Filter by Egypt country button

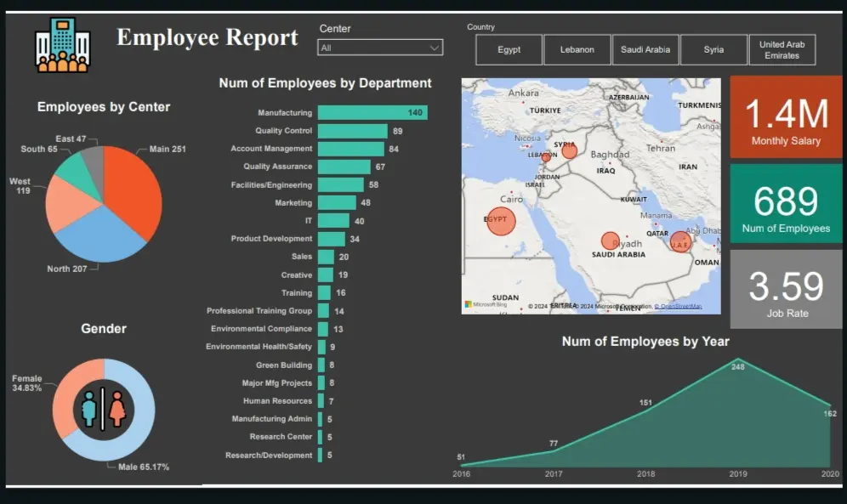[509, 49]
